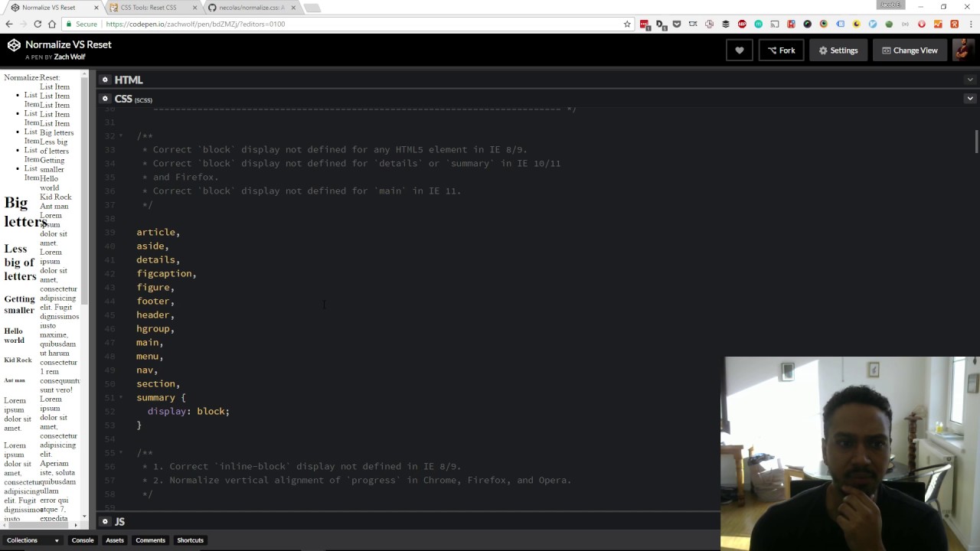Open the HTML editor gear settings

(x=106, y=80)
